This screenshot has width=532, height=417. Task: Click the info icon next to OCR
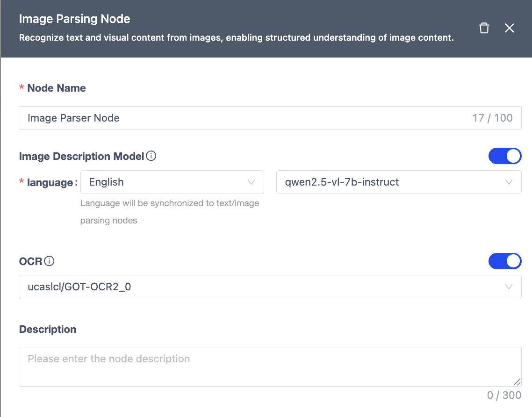click(49, 261)
